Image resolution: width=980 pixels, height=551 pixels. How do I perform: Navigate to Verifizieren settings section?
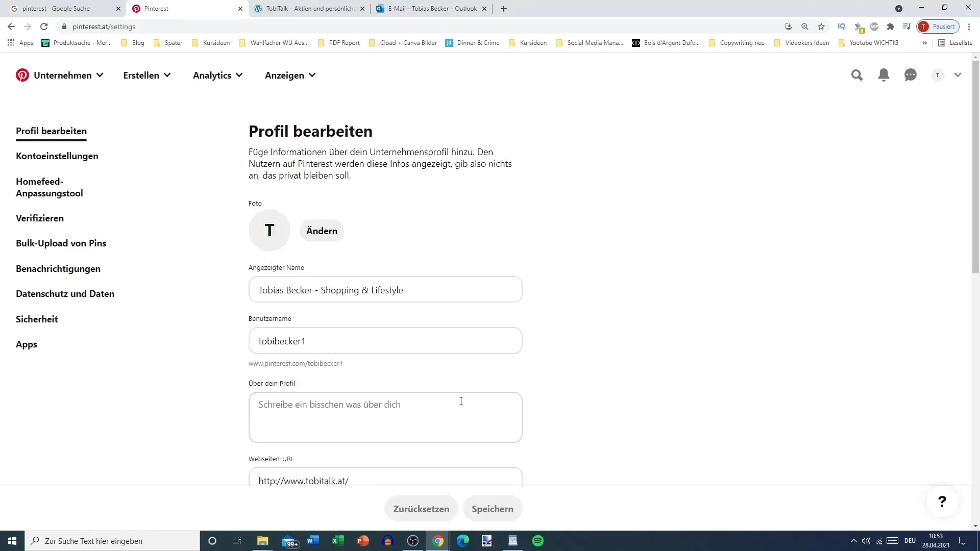pyautogui.click(x=40, y=218)
